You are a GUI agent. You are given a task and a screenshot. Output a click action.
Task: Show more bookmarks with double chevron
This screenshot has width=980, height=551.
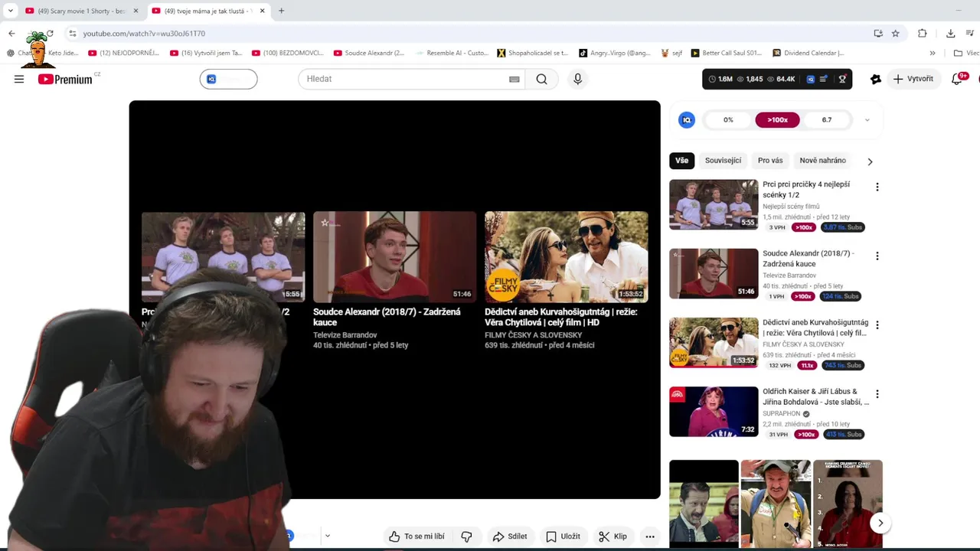click(x=932, y=54)
